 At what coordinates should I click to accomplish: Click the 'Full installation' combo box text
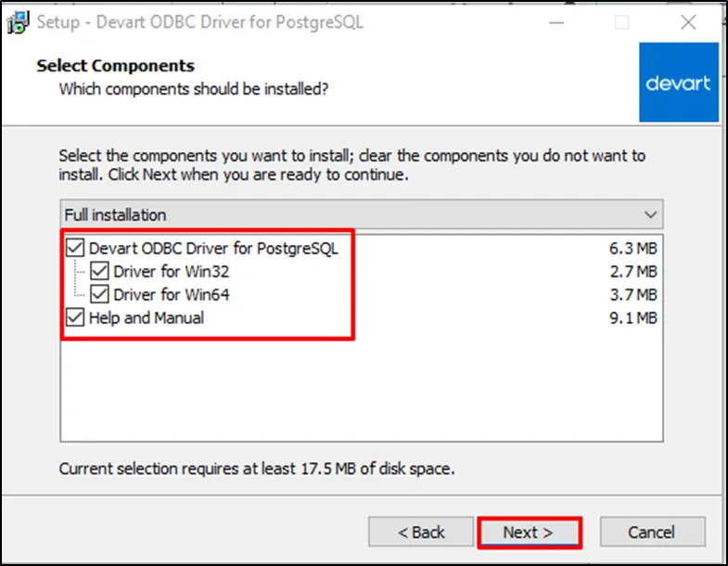(116, 215)
